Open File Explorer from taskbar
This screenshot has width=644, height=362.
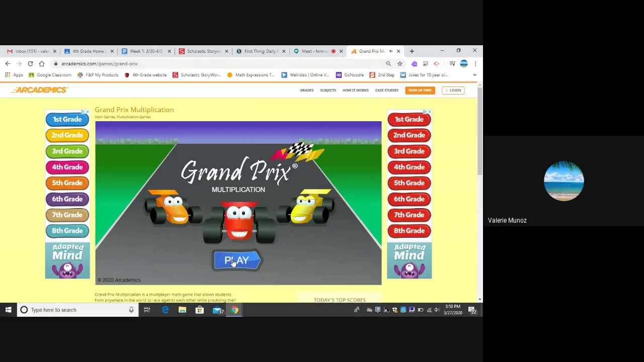pyautogui.click(x=182, y=310)
